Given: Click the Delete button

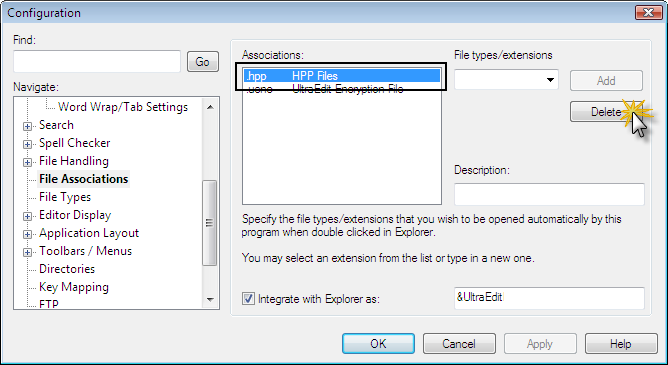Looking at the screenshot, I should point(606,112).
